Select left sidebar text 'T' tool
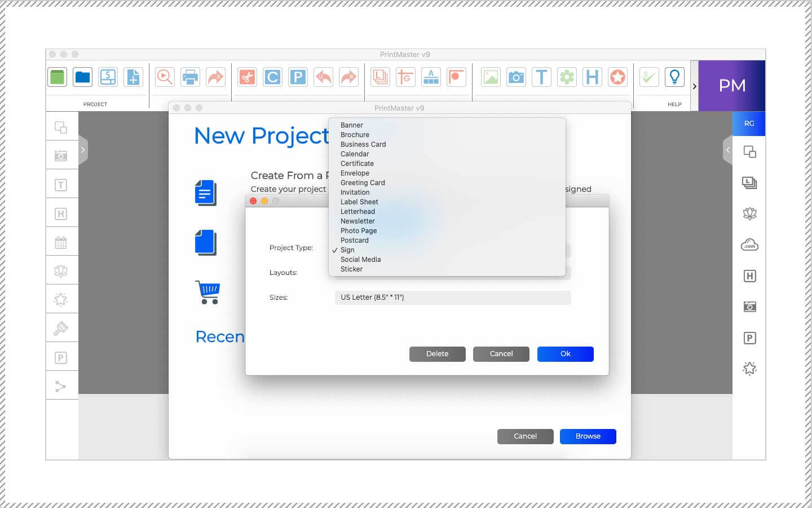Screen dimensions: 812x508 61,185
